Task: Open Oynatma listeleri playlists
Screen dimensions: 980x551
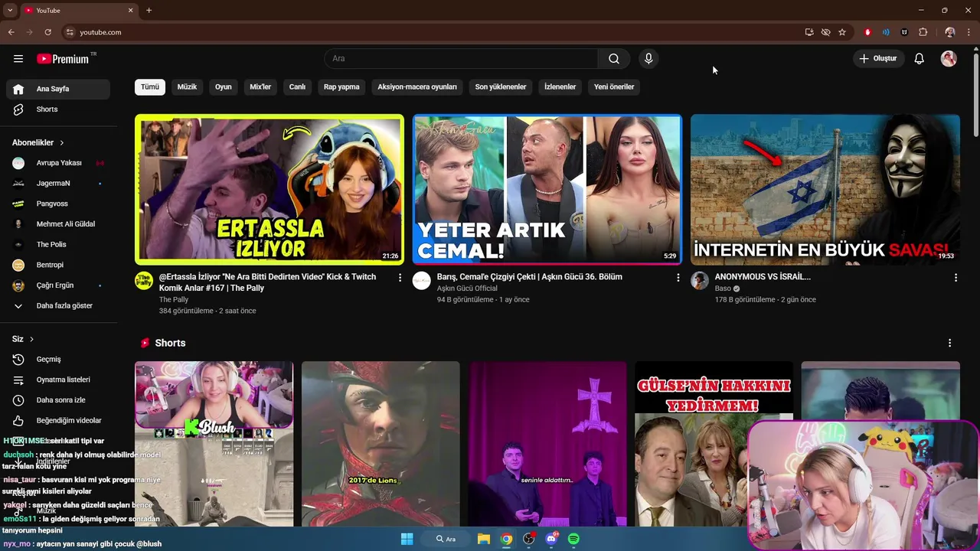Action: [58, 380]
